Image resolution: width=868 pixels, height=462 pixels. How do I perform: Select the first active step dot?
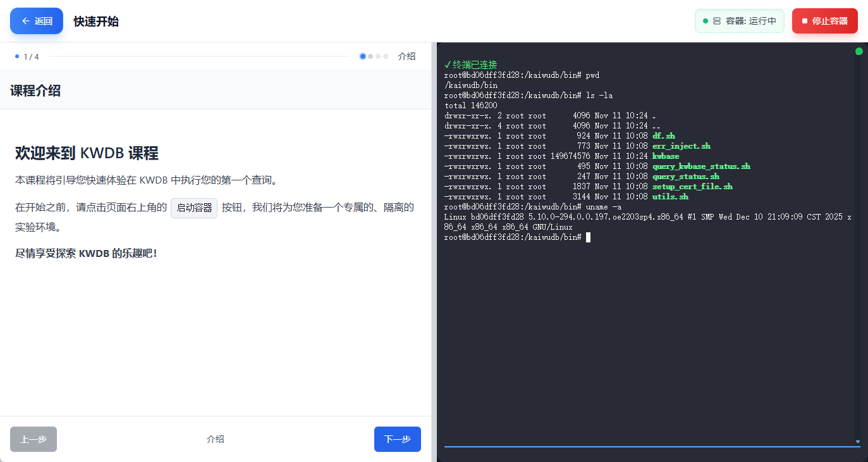coord(363,56)
